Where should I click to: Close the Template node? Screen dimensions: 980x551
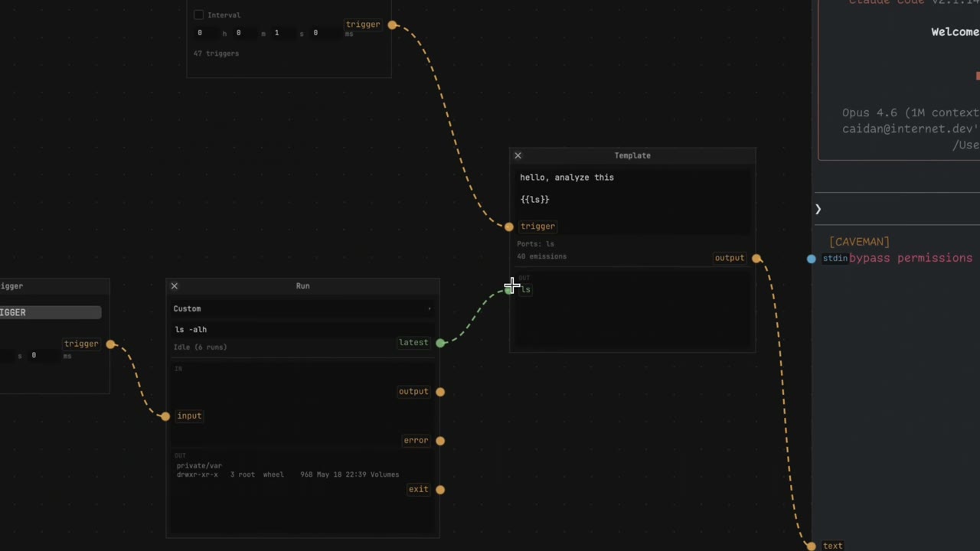coord(518,155)
